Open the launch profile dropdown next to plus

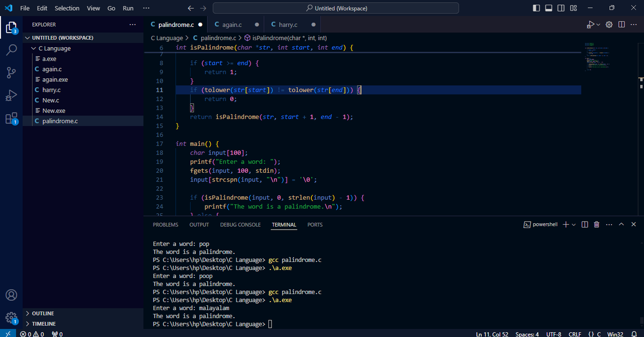click(574, 224)
